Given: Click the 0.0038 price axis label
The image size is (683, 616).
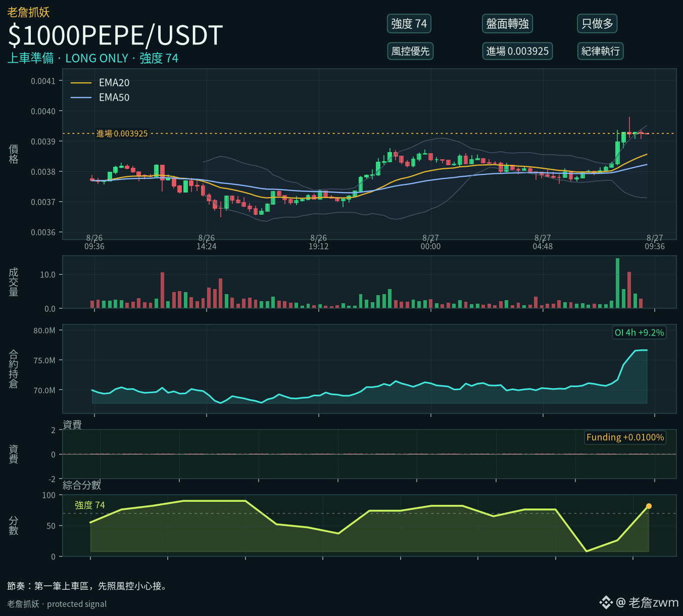Looking at the screenshot, I should click(x=43, y=172).
